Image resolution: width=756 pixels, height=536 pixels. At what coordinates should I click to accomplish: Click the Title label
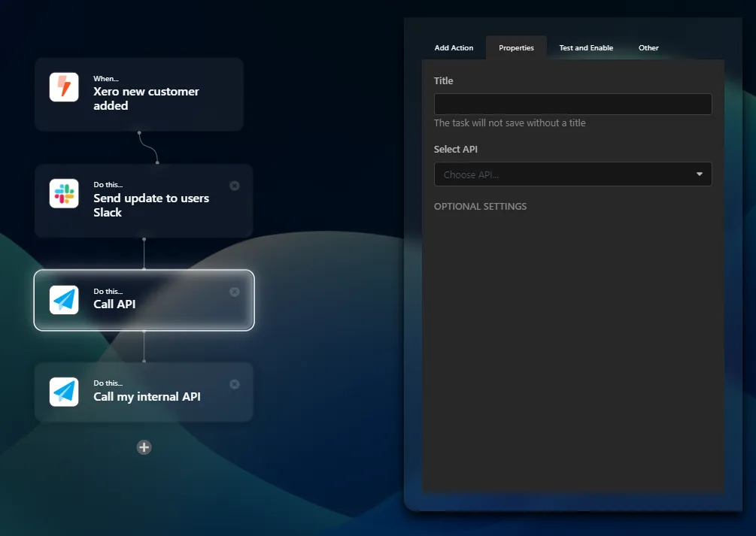pyautogui.click(x=444, y=81)
